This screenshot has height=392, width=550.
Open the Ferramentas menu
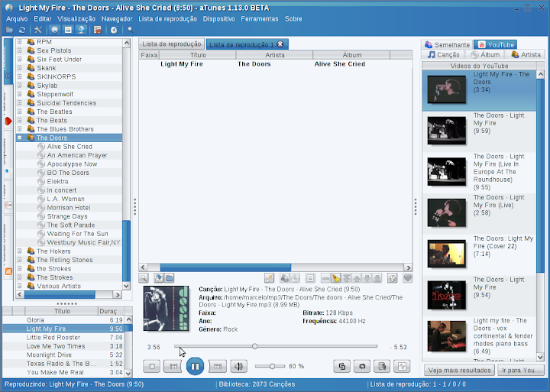[259, 19]
